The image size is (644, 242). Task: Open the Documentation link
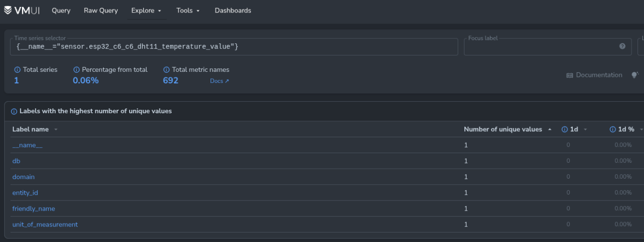coord(595,75)
